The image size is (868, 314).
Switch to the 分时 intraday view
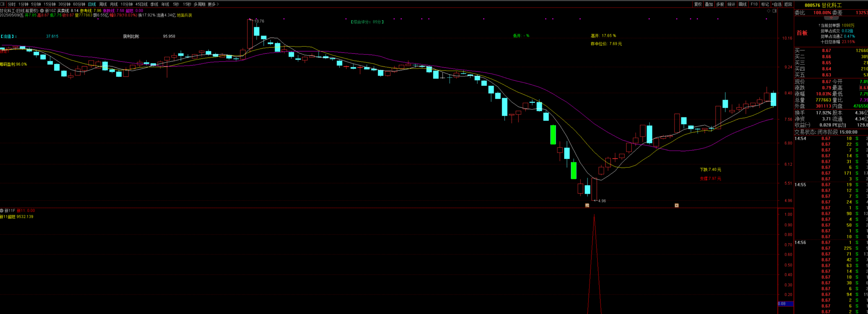[12, 4]
